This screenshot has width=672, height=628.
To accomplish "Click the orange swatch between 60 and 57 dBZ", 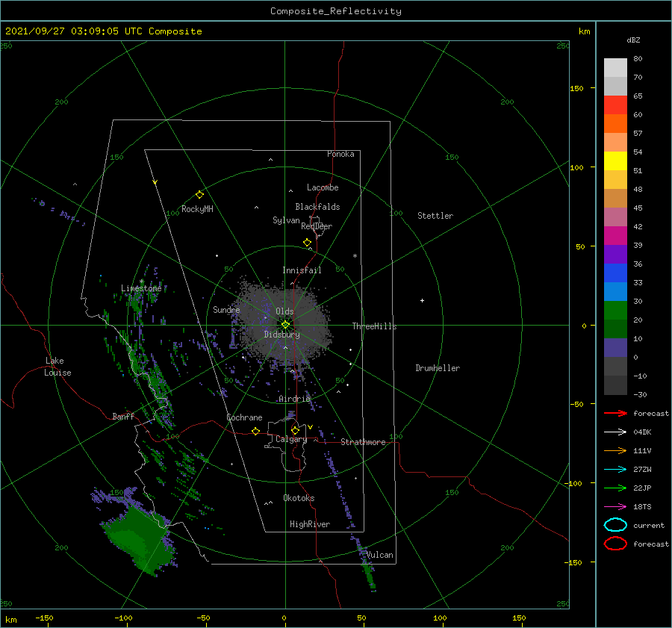I will [x=615, y=124].
